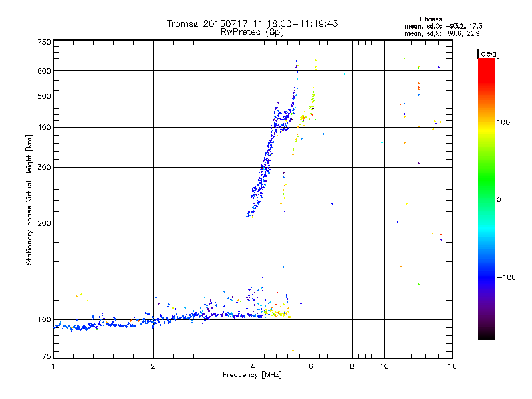This screenshot has height=399, width=532.
Task: Click the '[deg]' colorbar unit label
Action: 488,53
